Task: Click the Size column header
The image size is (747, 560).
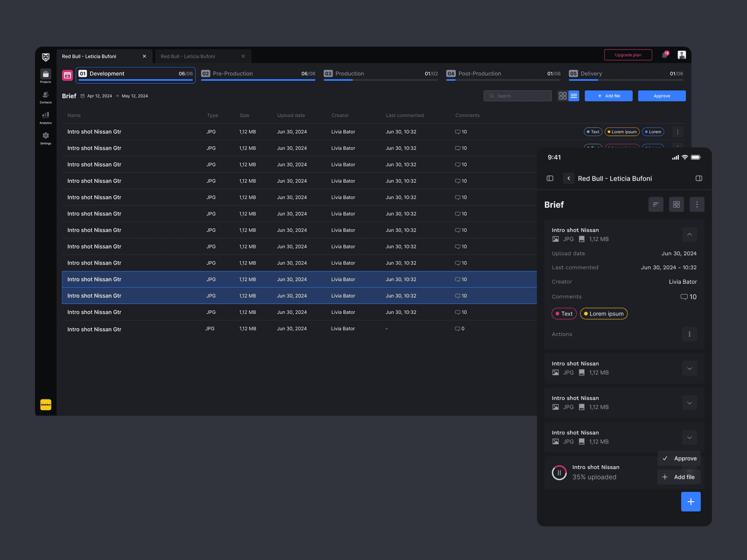Action: point(245,115)
